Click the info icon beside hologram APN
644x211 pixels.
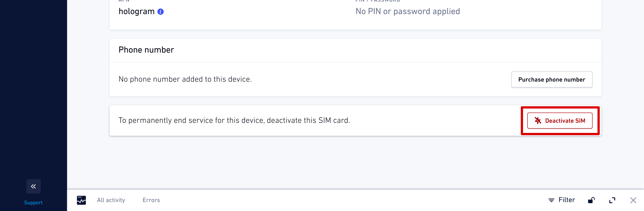tap(161, 12)
